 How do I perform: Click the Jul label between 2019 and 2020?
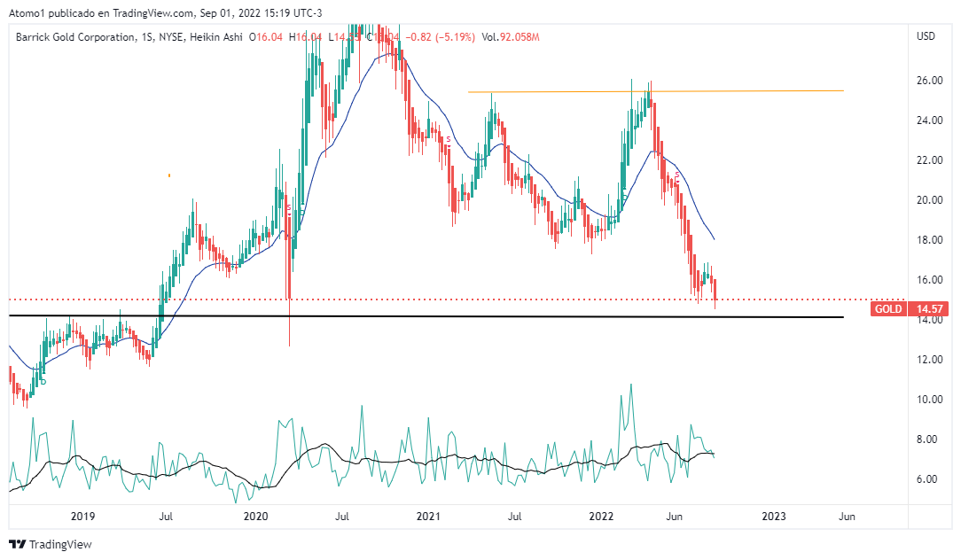166,516
